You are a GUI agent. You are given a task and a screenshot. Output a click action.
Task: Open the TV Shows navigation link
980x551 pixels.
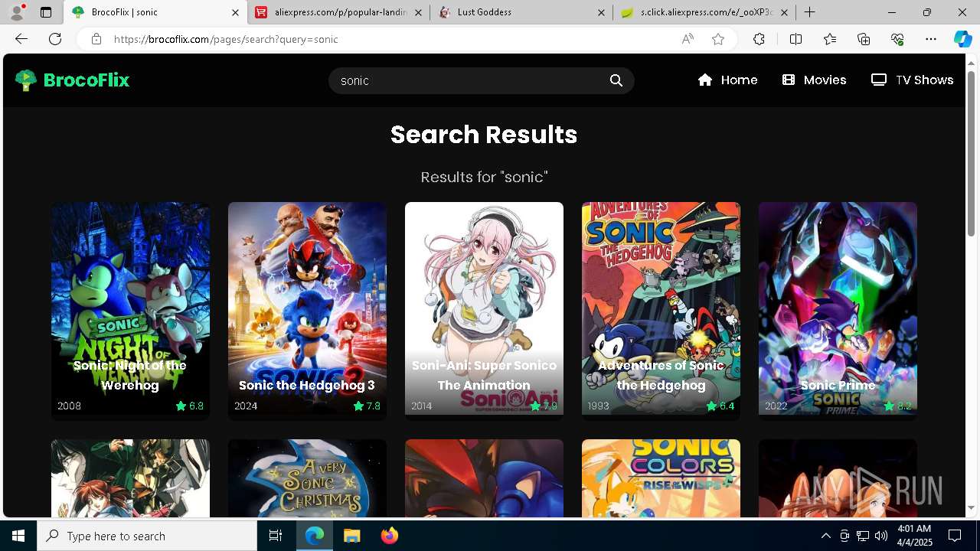click(912, 80)
